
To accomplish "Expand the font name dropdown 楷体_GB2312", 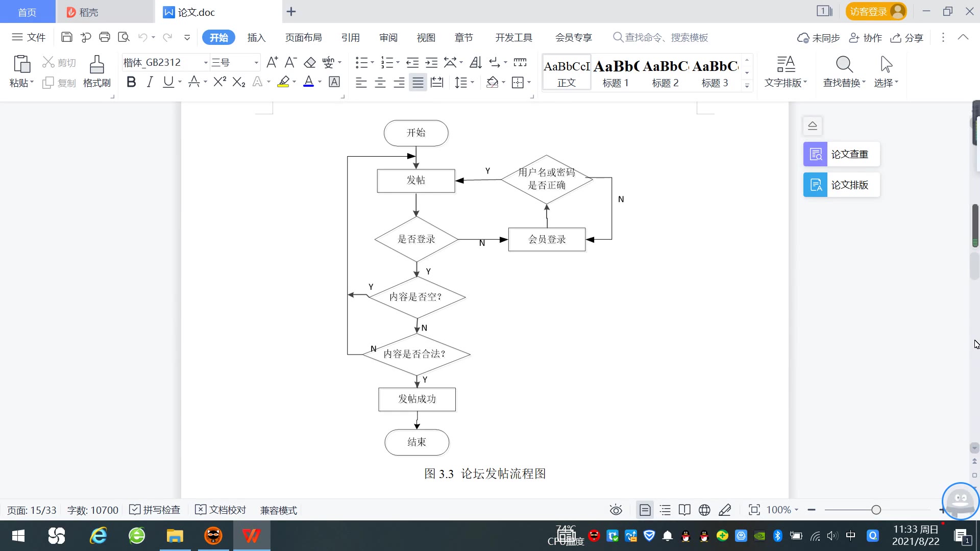I will pos(206,63).
